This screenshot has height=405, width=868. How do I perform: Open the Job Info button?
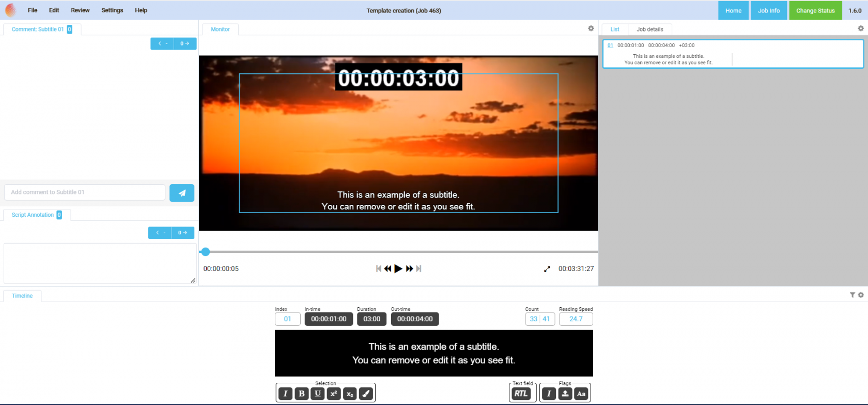pos(769,10)
